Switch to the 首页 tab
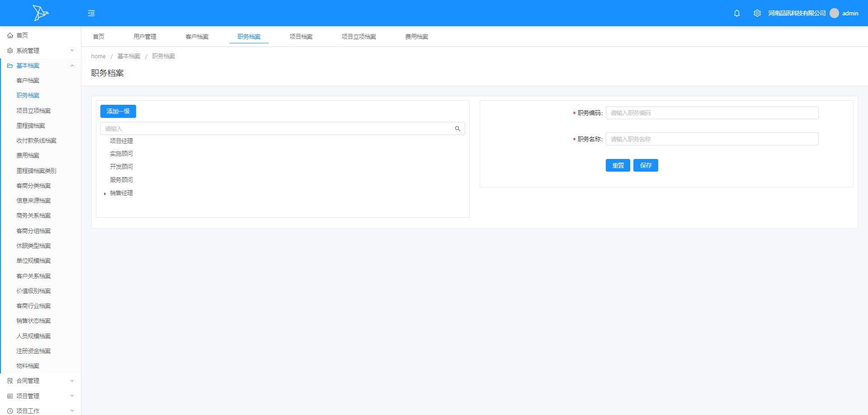This screenshot has width=868, height=415. point(99,37)
